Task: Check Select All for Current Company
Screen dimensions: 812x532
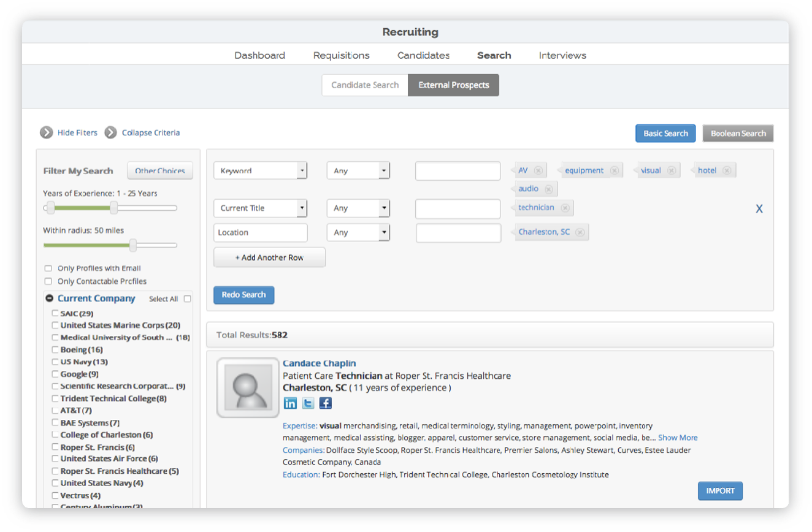Action: (x=187, y=298)
